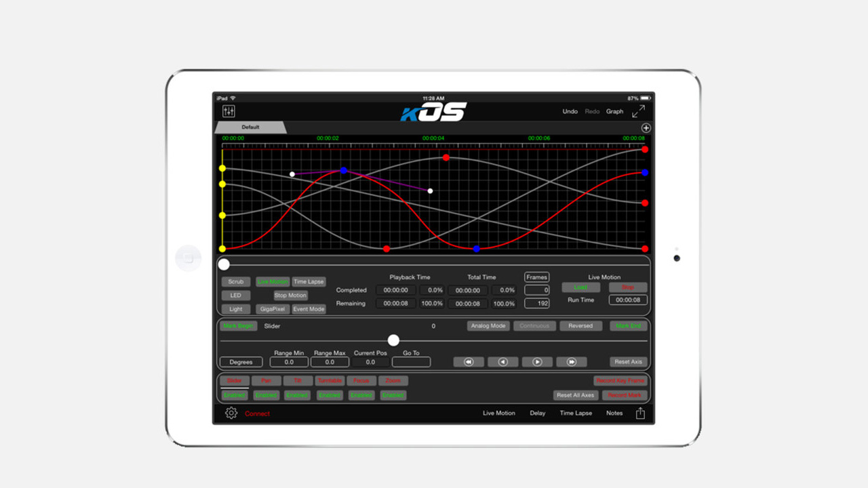The image size is (868, 488).
Task: Select the Tilt axis tab
Action: tap(298, 381)
